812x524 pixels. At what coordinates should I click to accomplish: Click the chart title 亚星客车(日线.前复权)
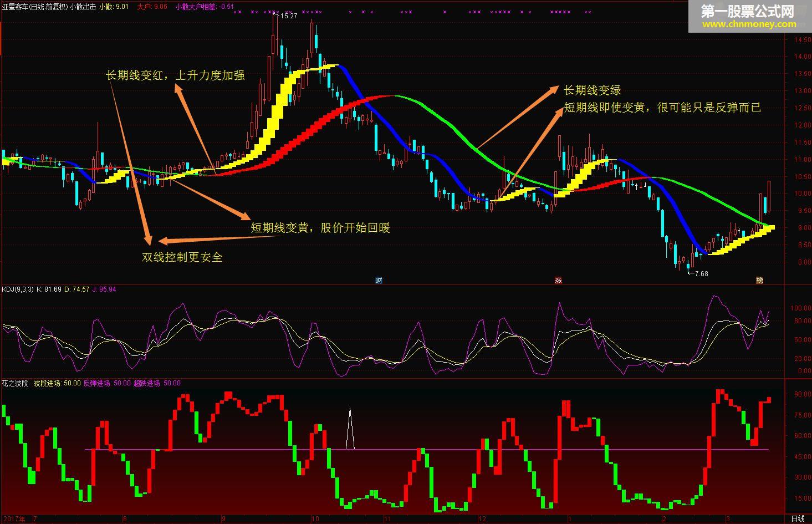[x=35, y=7]
